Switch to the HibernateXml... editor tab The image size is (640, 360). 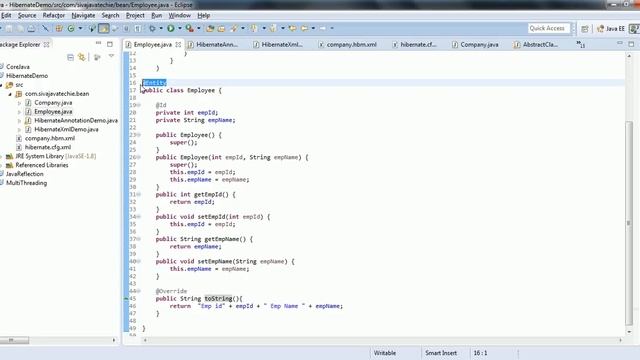[x=278, y=44]
